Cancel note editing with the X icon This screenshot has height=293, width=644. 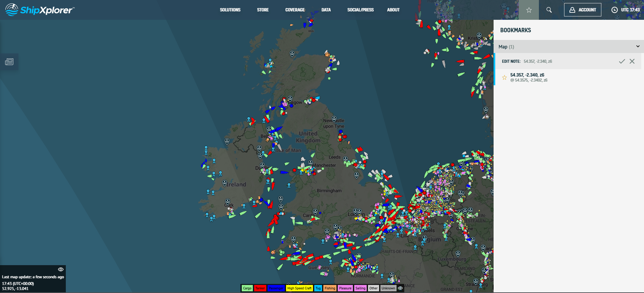tap(632, 61)
